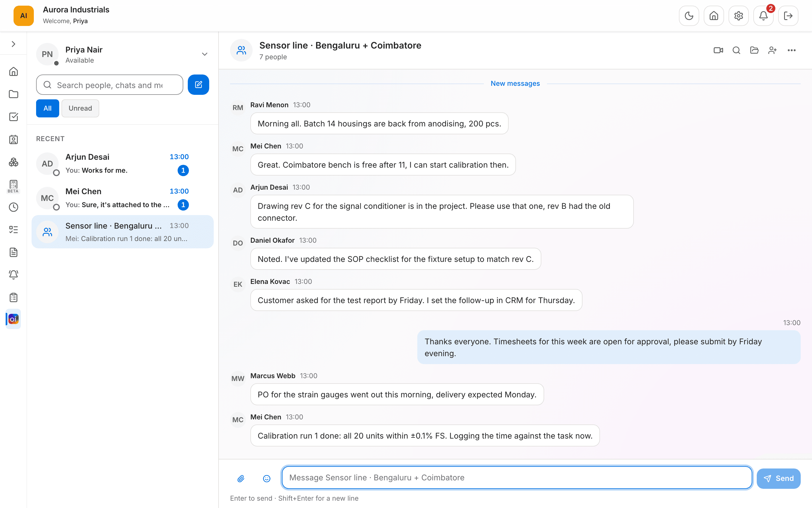Click the group avatar in chat header
Image resolution: width=812 pixels, height=508 pixels.
point(241,51)
